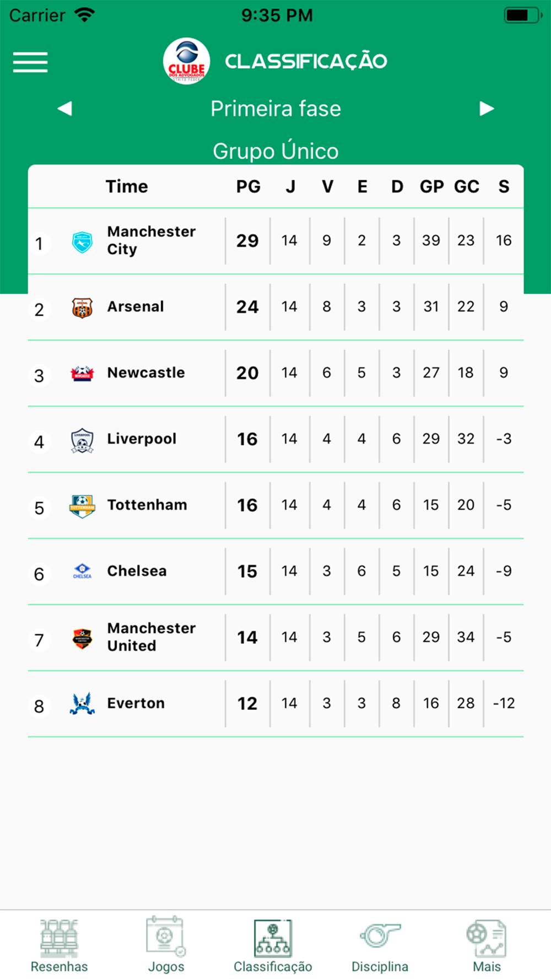551x980 pixels.
Task: Tap the Tottenham team badge
Action: tap(82, 506)
